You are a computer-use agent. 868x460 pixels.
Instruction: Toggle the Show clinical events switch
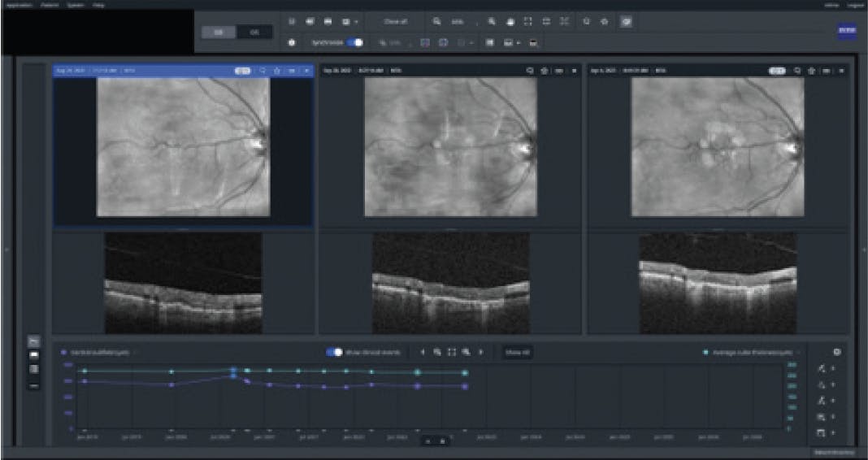[333, 352]
